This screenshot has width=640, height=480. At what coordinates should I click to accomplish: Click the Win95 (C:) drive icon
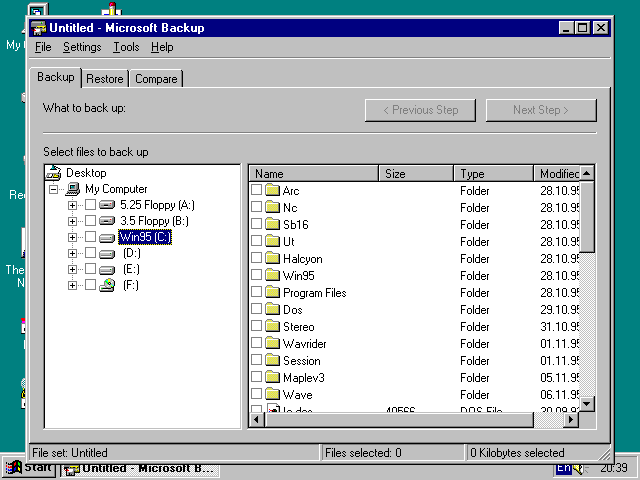click(107, 237)
